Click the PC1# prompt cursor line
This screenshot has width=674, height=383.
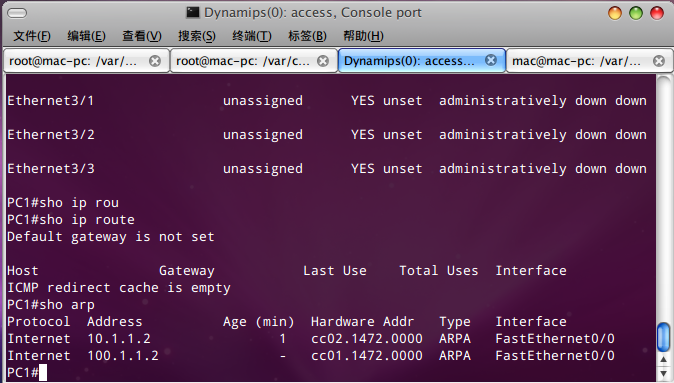pos(27,373)
